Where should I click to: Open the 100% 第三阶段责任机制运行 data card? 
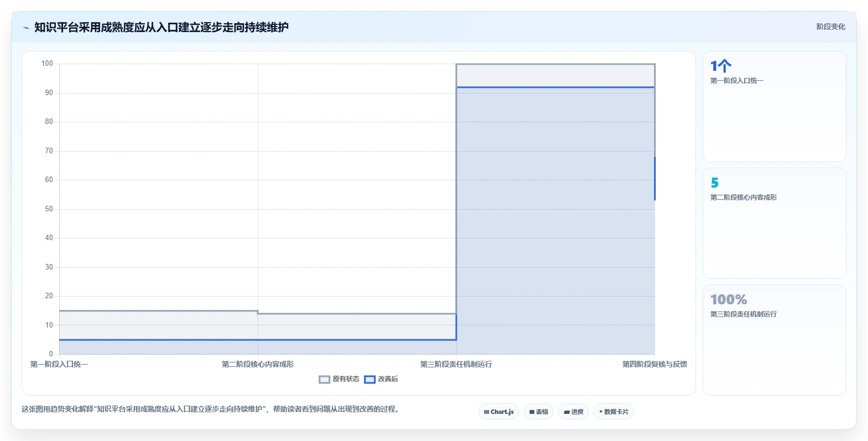[x=775, y=340]
